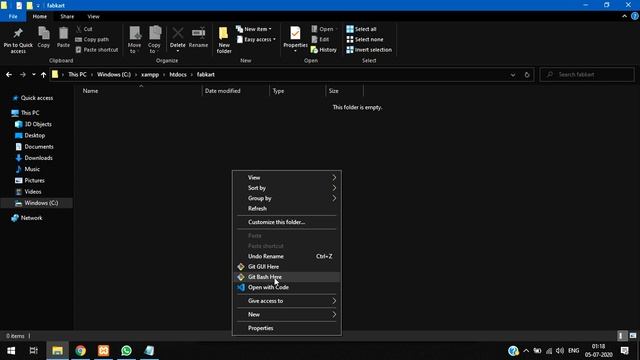
Task: Click the Search fabkart field
Action: point(587,75)
